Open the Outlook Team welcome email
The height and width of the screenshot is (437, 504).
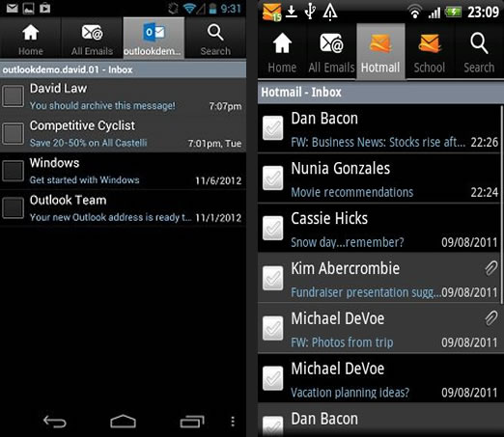click(x=123, y=208)
